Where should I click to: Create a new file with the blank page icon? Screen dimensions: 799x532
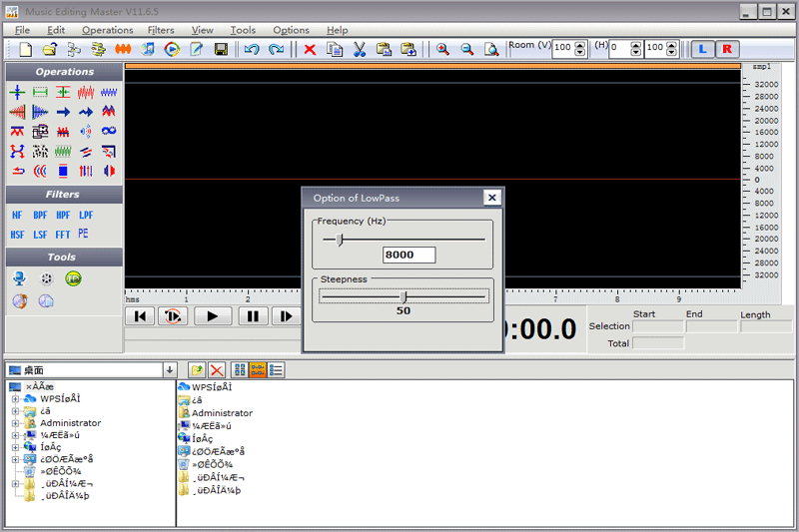tap(25, 49)
